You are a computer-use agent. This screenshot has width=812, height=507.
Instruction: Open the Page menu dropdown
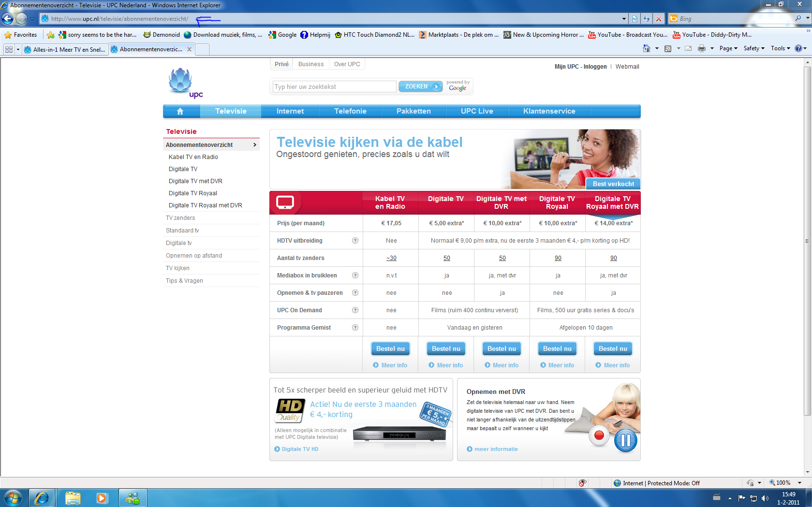point(728,48)
